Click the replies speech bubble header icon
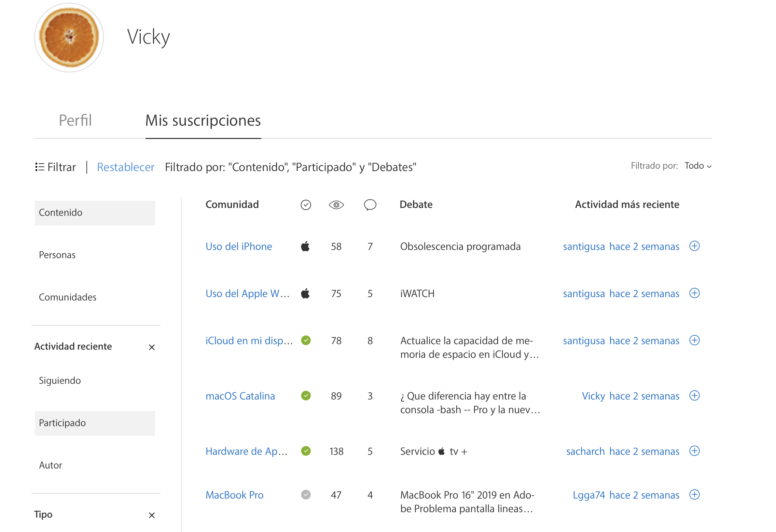Screen dimensions: 776x532 tap(370, 205)
